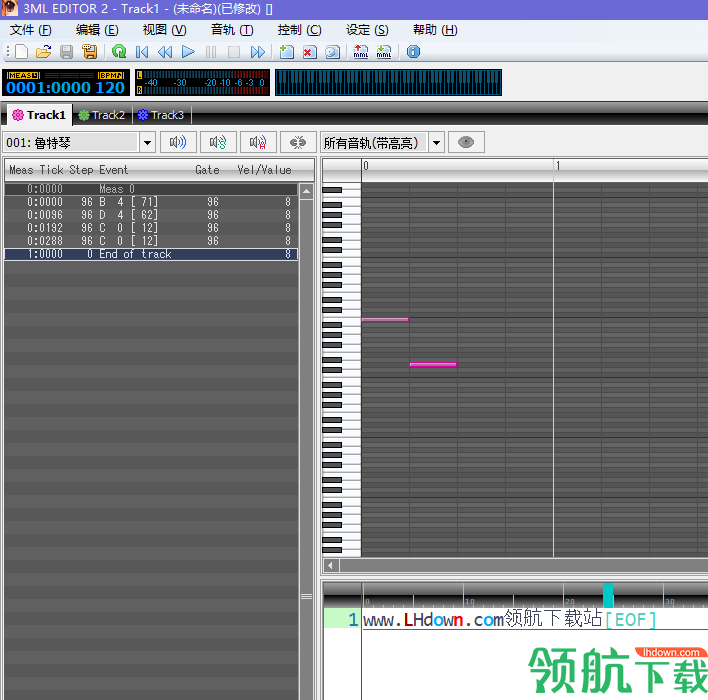This screenshot has width=708, height=700.
Task: Export MML with the red up-arrow icon
Action: point(360,52)
